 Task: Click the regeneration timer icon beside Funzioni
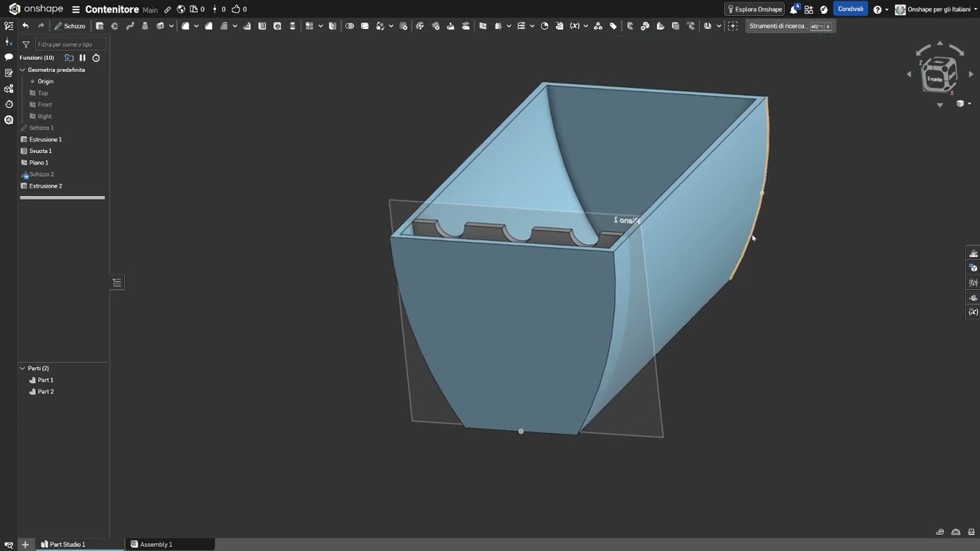coord(96,57)
